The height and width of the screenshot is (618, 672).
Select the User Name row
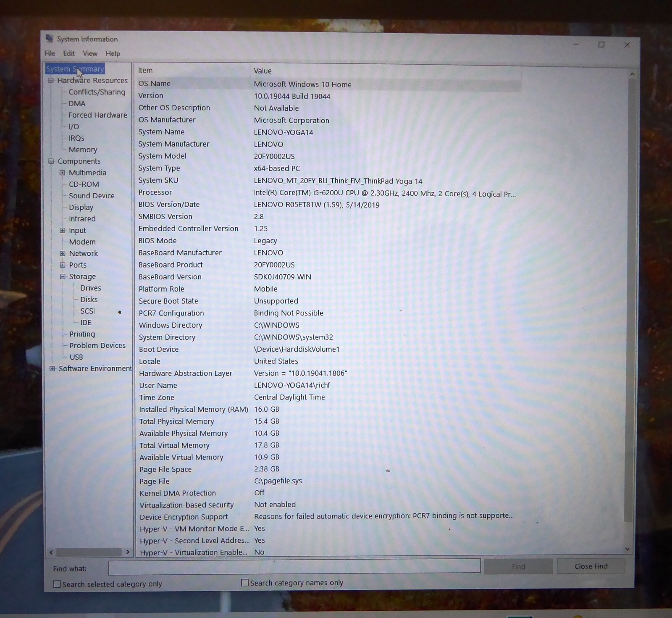click(x=327, y=385)
